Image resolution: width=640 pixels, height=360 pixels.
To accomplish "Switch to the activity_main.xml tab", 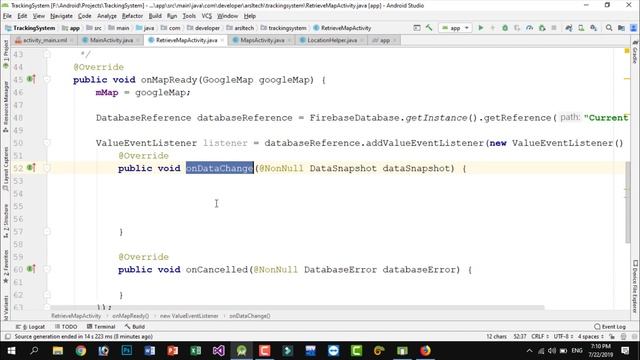I will (x=44, y=40).
